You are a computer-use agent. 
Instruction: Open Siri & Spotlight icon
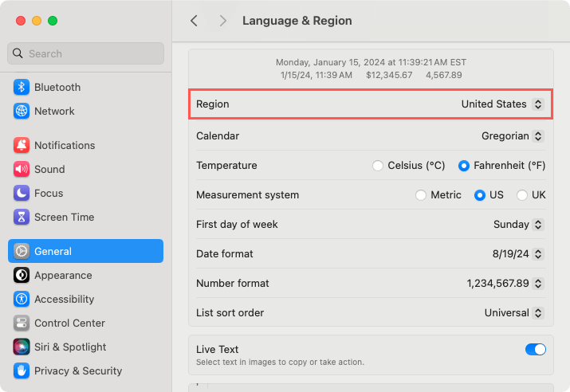tap(22, 347)
